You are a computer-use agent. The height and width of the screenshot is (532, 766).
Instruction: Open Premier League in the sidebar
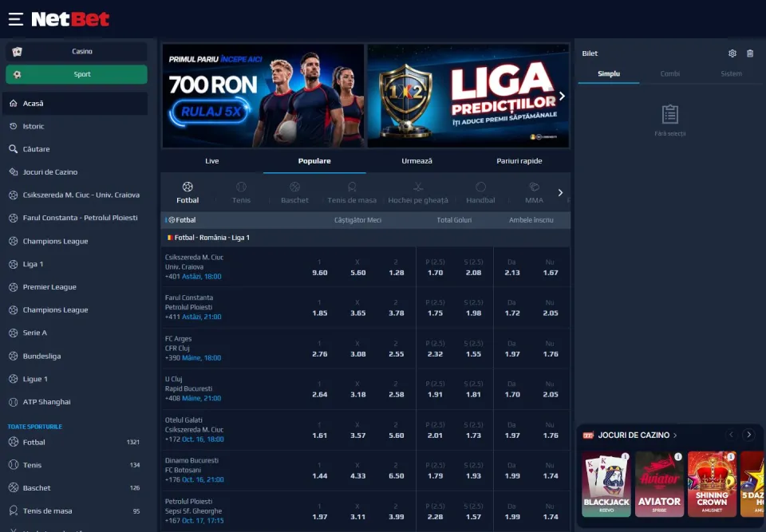coord(75,287)
